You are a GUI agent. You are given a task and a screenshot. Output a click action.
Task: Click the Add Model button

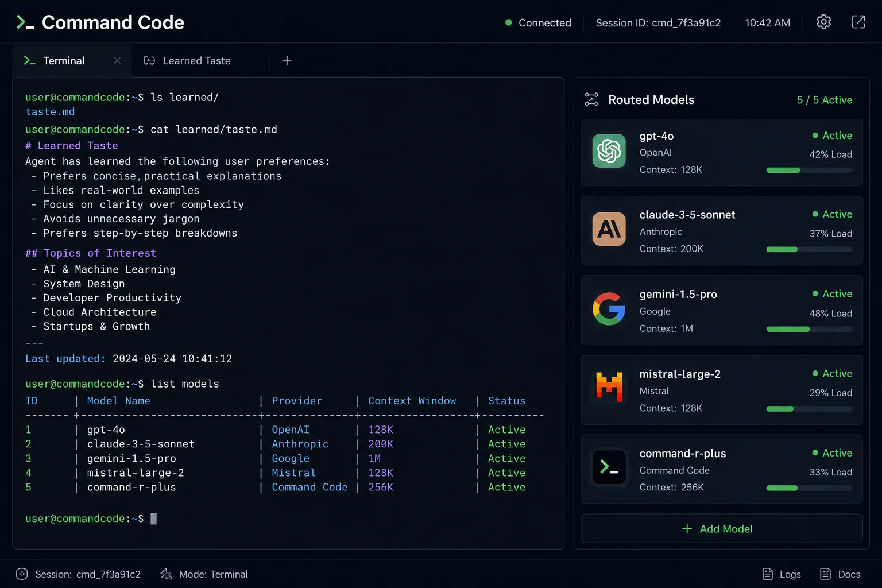pyautogui.click(x=722, y=528)
